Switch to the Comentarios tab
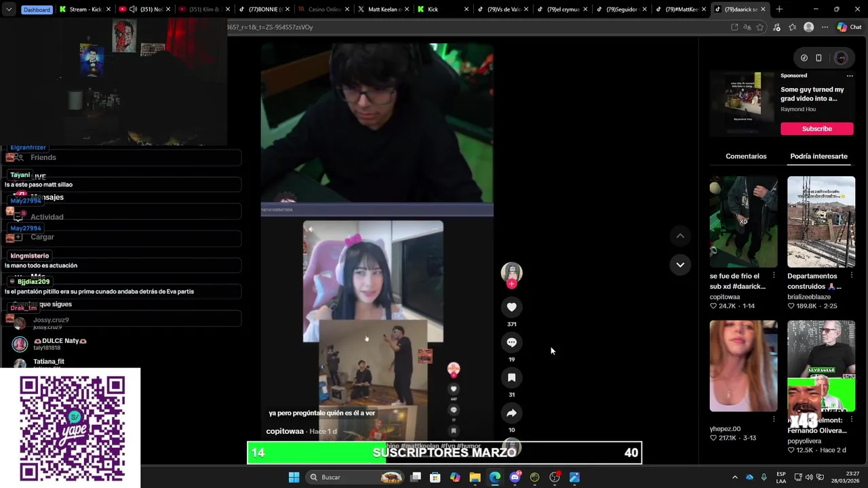 tap(746, 156)
